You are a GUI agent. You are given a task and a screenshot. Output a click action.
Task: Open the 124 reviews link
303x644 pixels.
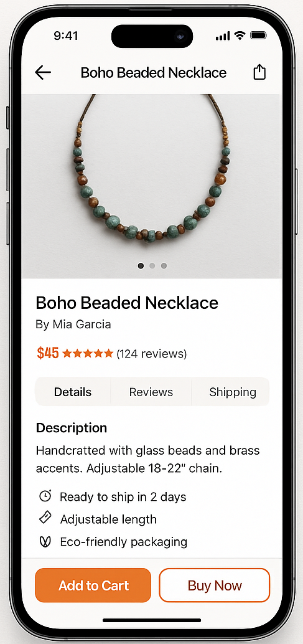pyautogui.click(x=152, y=353)
